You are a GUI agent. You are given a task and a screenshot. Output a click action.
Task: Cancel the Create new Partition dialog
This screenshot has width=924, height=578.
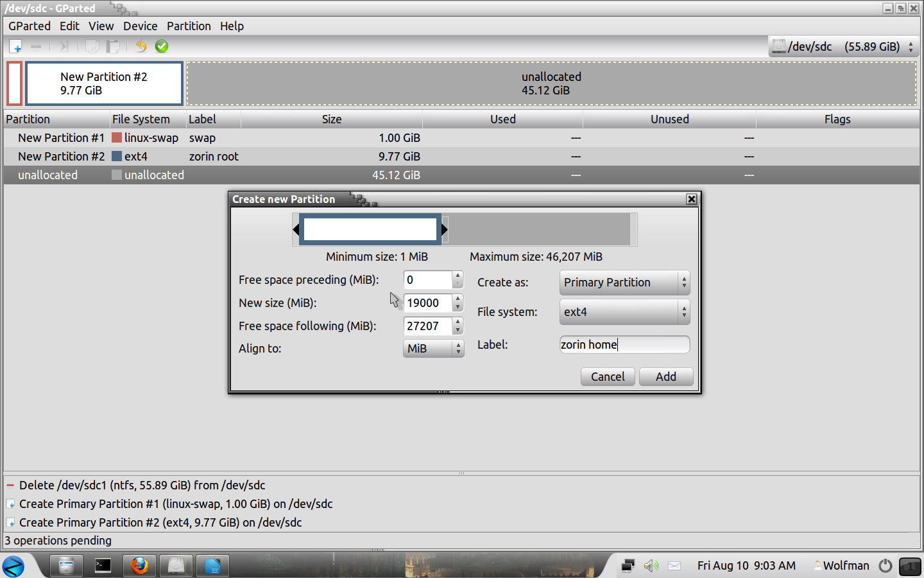pyautogui.click(x=607, y=377)
